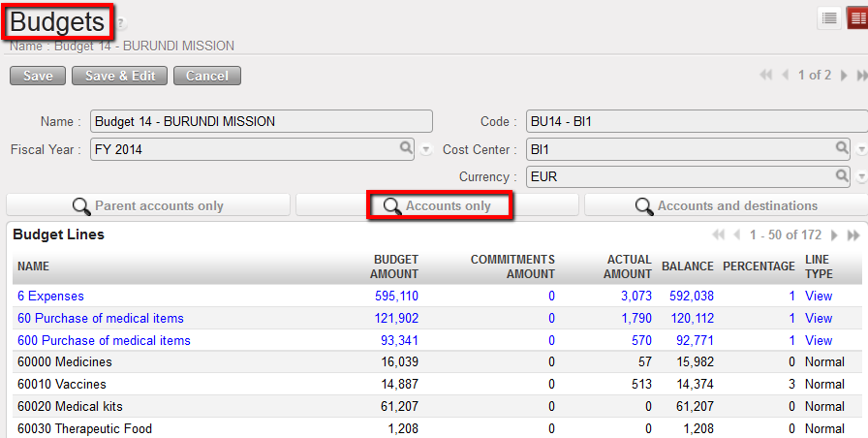Click Save & Edit button

119,76
